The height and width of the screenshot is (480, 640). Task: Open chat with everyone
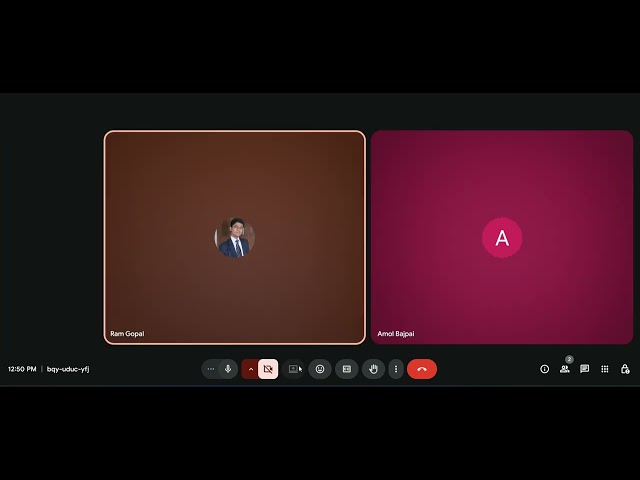tap(584, 369)
